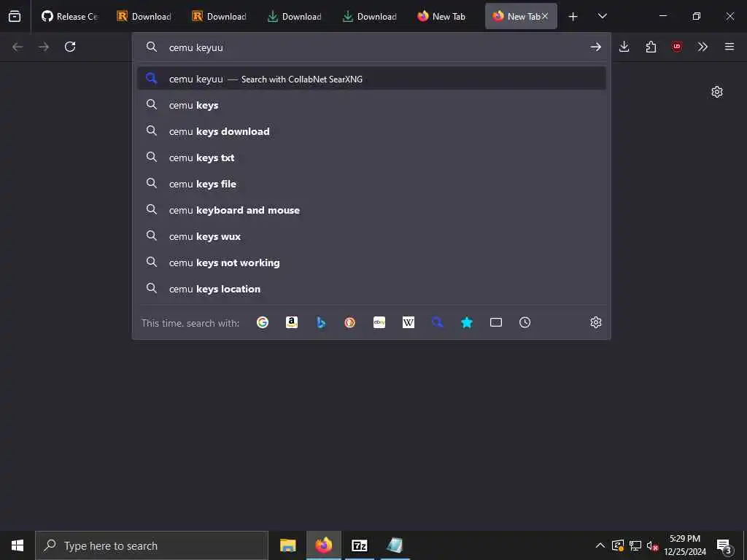Close the active New Tab
The image size is (747, 560).
(x=545, y=16)
